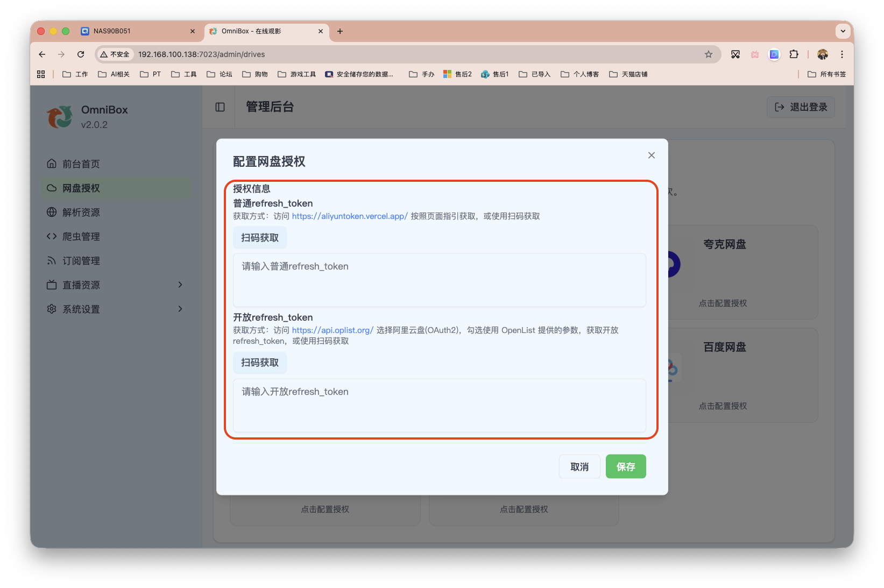This screenshot has height=588, width=884.
Task: Open the aliyuntoken.vercel.app link
Action: 349,216
